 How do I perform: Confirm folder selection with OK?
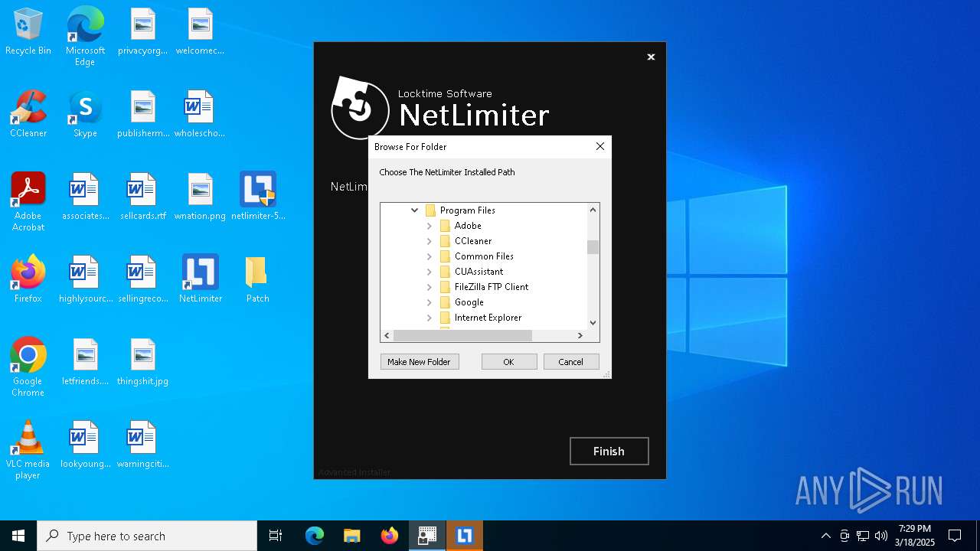tap(509, 362)
